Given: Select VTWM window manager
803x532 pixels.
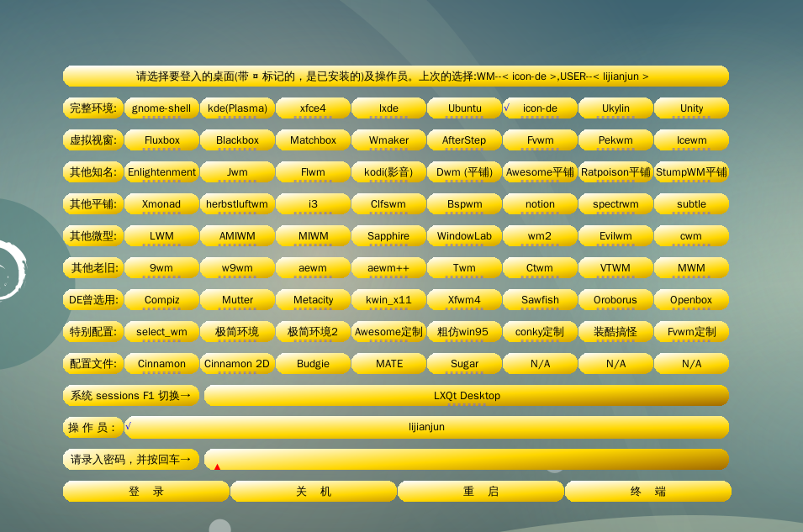Looking at the screenshot, I should click(x=615, y=268).
